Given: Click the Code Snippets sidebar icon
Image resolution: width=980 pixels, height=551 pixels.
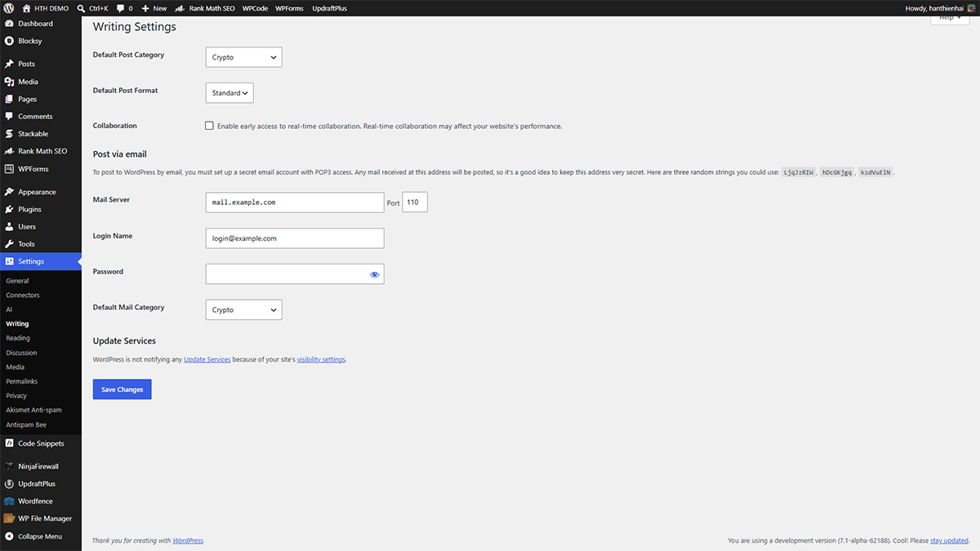Looking at the screenshot, I should pyautogui.click(x=9, y=443).
